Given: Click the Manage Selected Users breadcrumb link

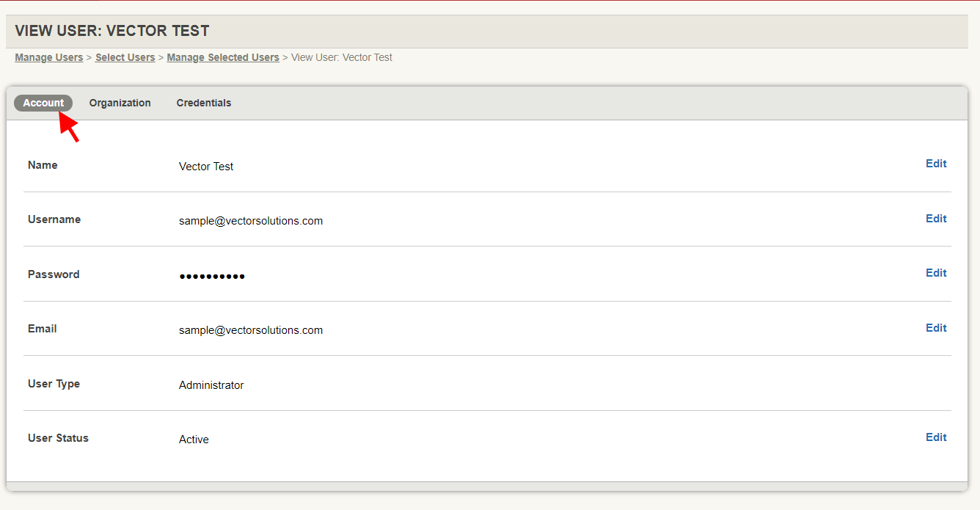Looking at the screenshot, I should [x=222, y=57].
